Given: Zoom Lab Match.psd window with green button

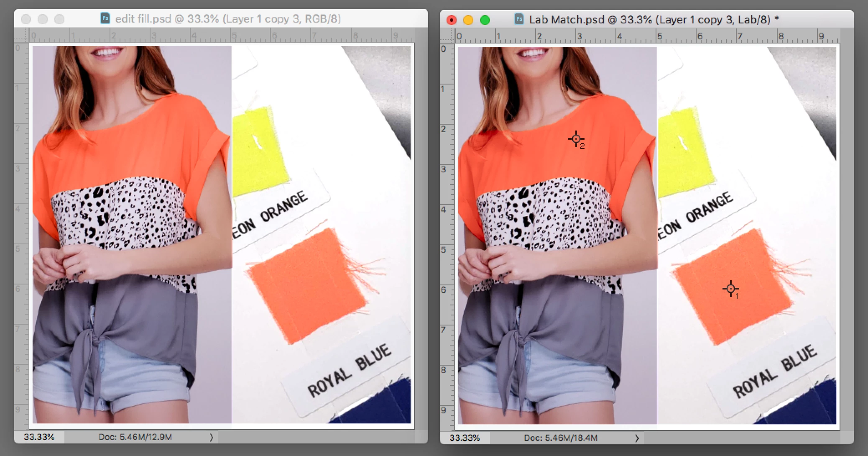Looking at the screenshot, I should pyautogui.click(x=485, y=20).
